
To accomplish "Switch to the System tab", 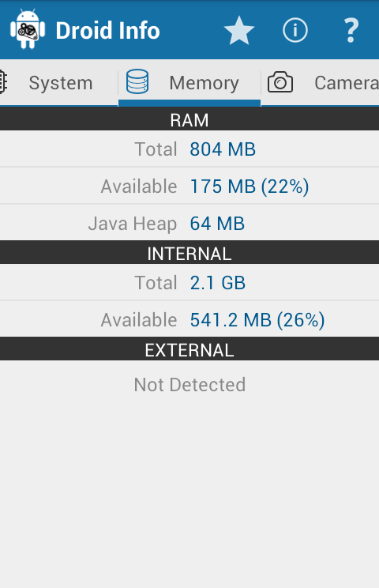I will click(61, 83).
